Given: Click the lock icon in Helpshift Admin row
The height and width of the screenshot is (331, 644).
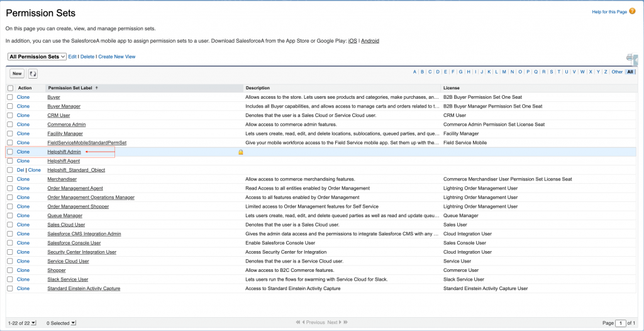Looking at the screenshot, I should pos(240,152).
